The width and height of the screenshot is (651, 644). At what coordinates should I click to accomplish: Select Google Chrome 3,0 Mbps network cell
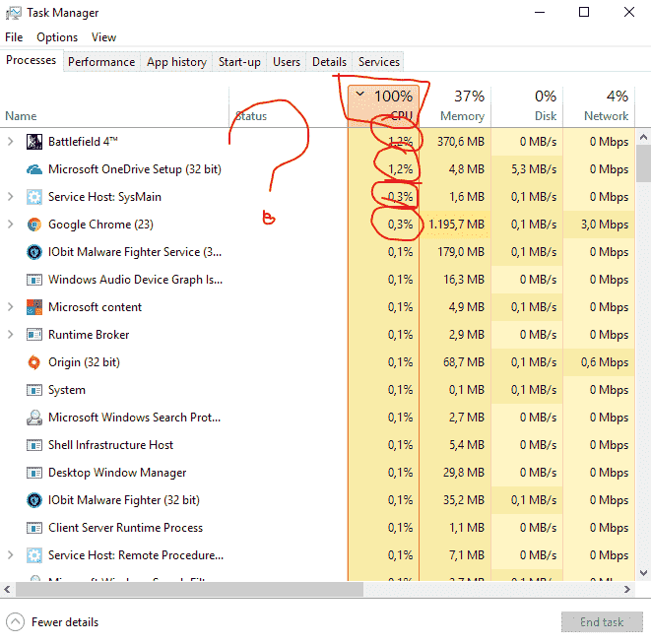click(x=599, y=225)
